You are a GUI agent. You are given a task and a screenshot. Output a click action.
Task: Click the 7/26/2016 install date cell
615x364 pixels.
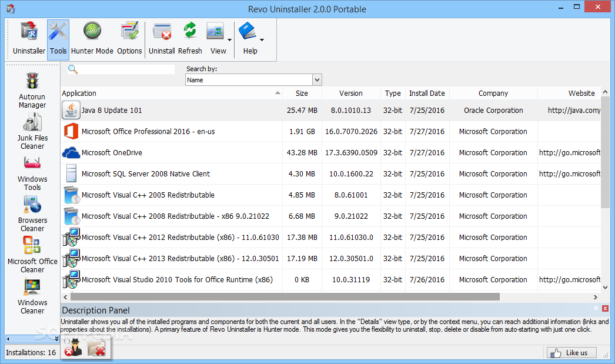pos(427,280)
